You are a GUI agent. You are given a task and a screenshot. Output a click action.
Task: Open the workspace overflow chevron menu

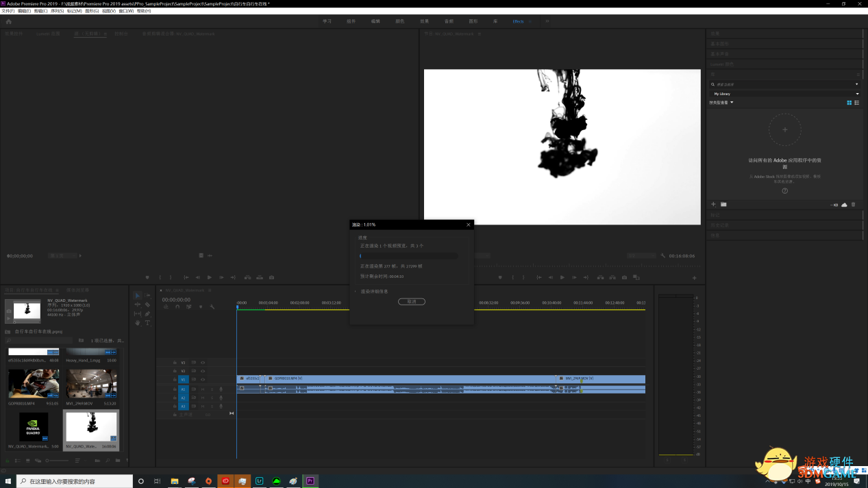coord(547,21)
